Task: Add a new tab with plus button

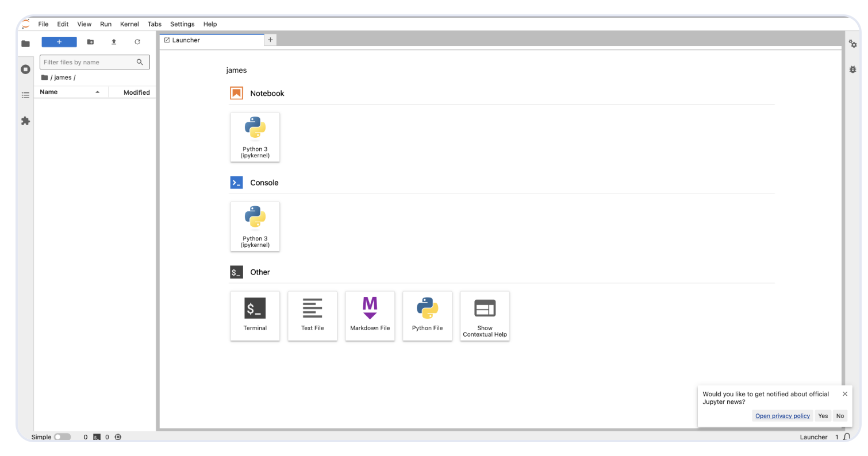Action: tap(270, 40)
